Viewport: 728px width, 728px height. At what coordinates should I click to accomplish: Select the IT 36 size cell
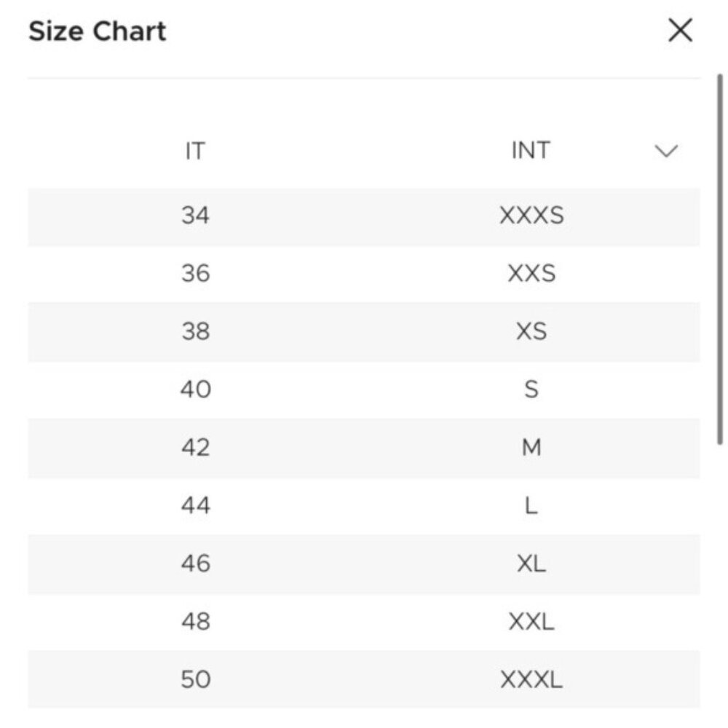point(195,273)
